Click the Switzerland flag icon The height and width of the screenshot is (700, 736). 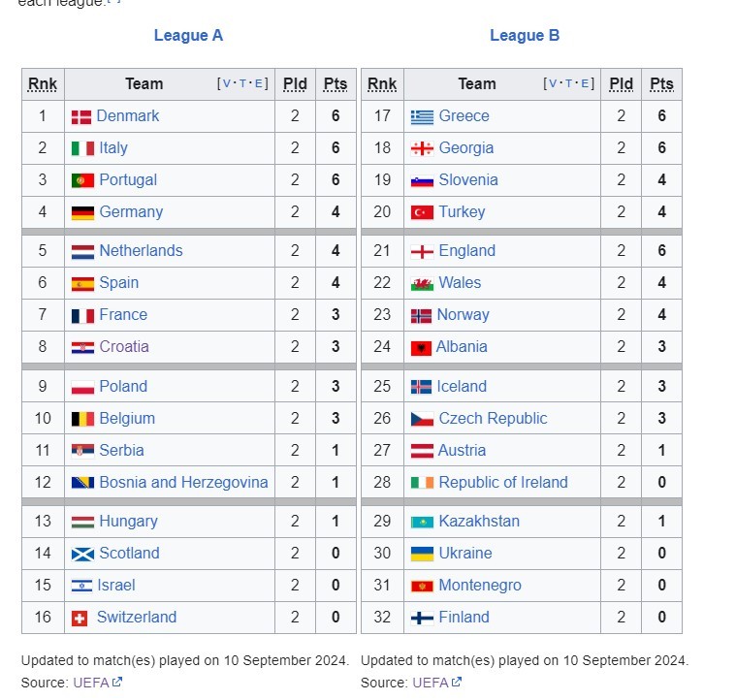coord(80,619)
